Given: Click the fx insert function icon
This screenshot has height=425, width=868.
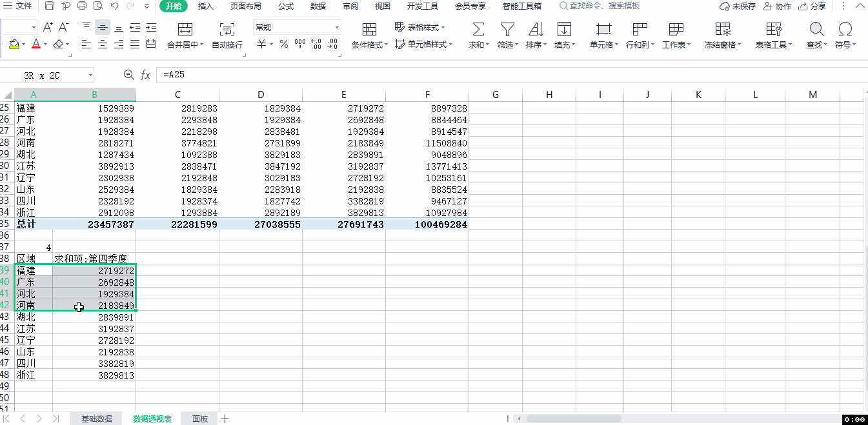Looking at the screenshot, I should coord(146,75).
